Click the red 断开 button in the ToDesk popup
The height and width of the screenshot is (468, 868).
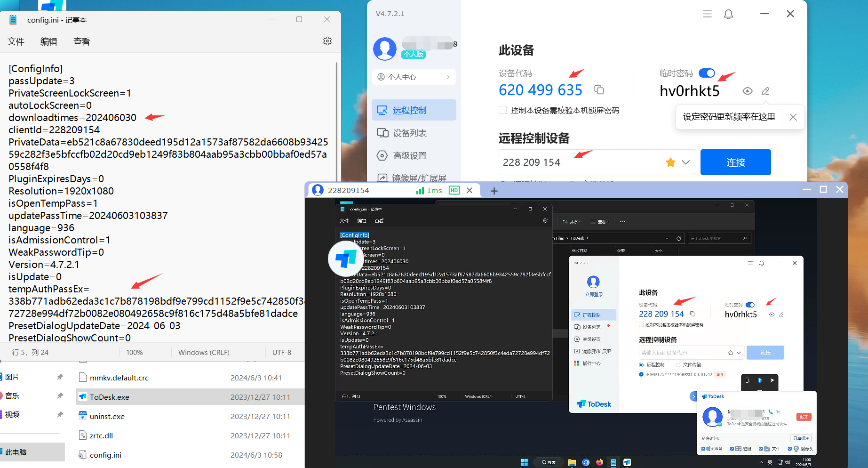tap(804, 417)
